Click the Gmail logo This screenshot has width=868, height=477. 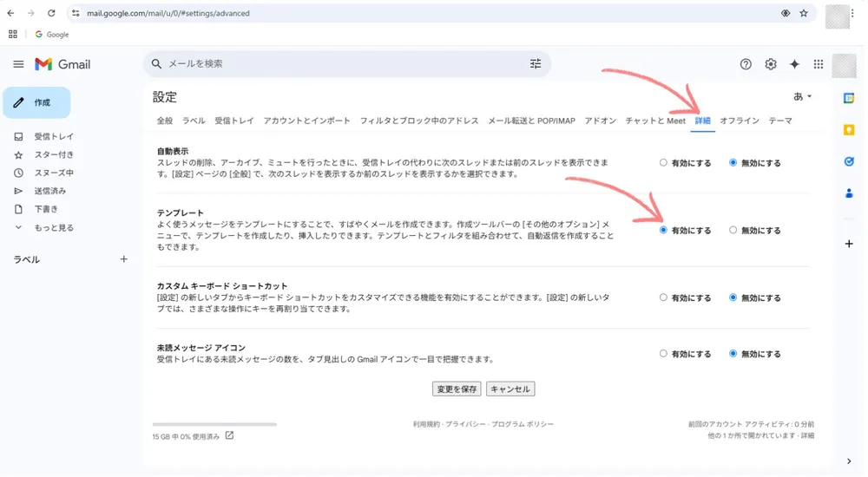pos(62,64)
